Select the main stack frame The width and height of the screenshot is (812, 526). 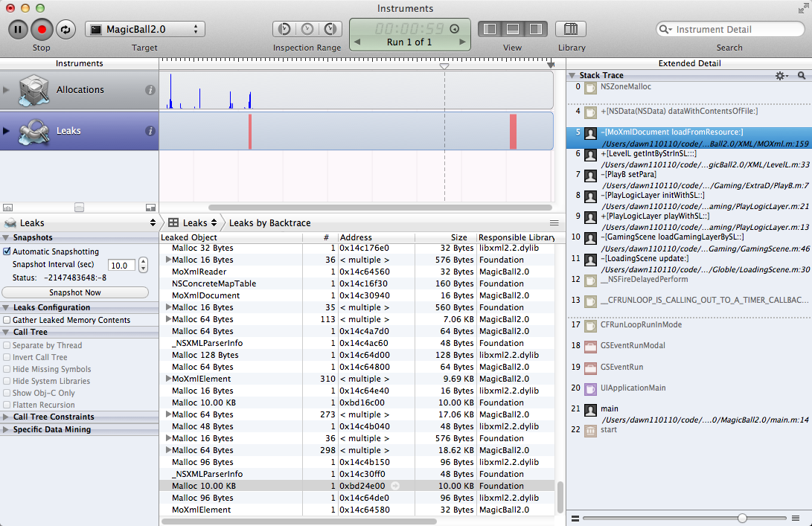689,414
